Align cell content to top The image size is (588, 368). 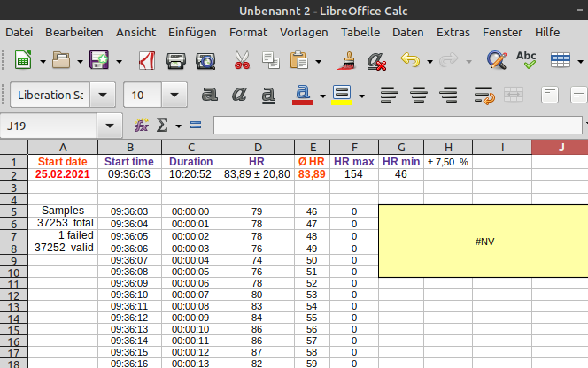click(550, 95)
